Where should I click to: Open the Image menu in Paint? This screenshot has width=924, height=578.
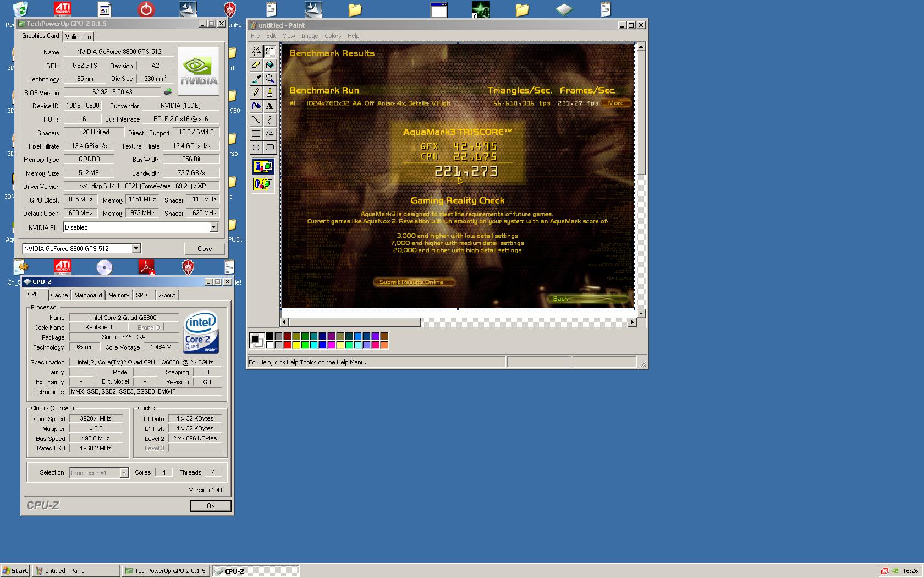[x=310, y=36]
